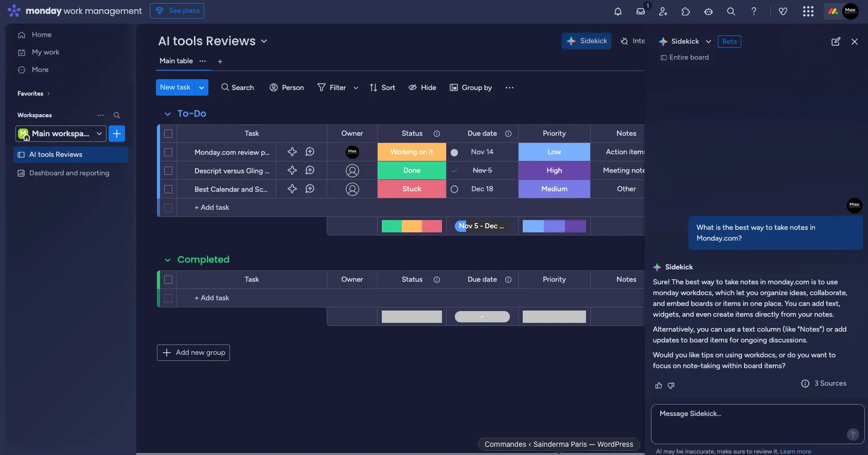
Task: Expand the Main workspace selector
Action: (99, 134)
